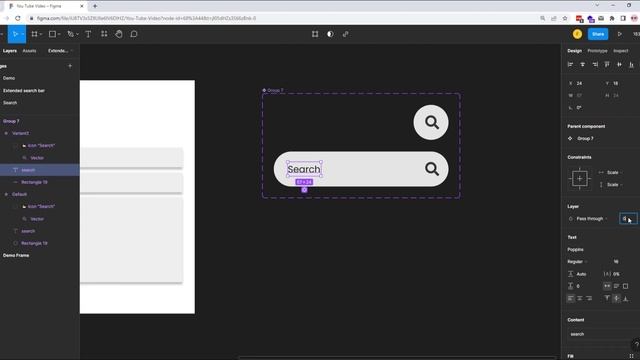Click the Help question mark button
Image resolution: width=640 pixels, height=360 pixels.
[x=636, y=344]
